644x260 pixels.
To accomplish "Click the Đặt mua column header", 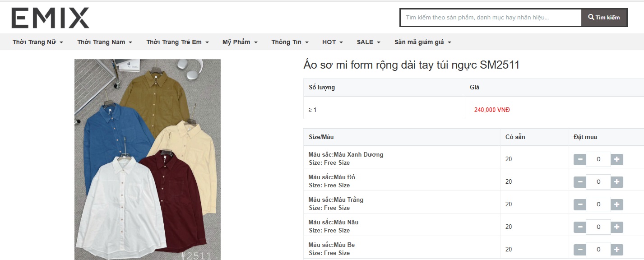I will (585, 137).
